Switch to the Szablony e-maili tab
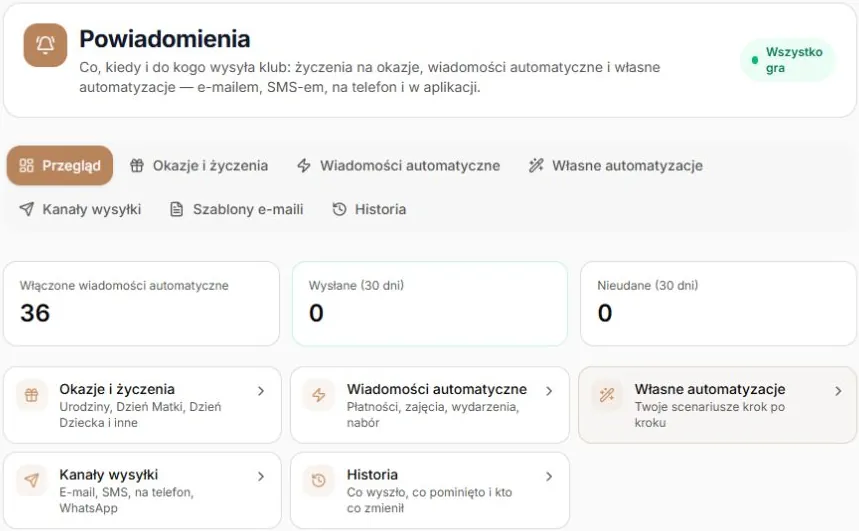859x531 pixels. 236,209
